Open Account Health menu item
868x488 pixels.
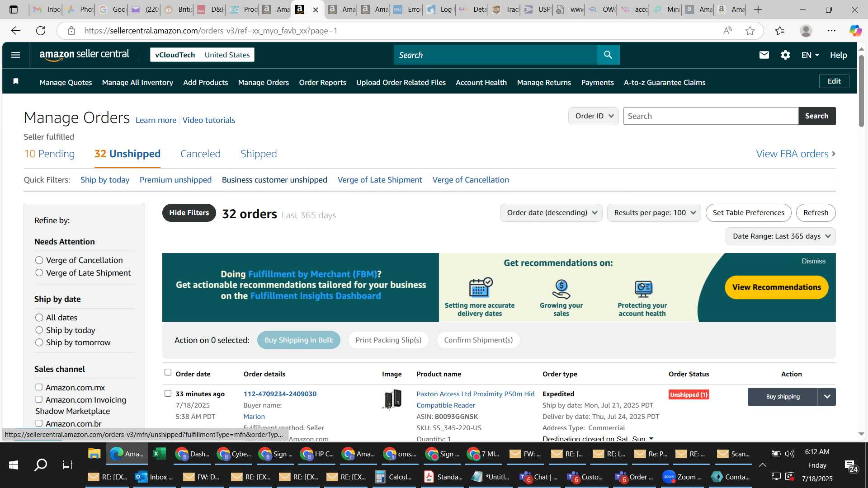pos(481,82)
